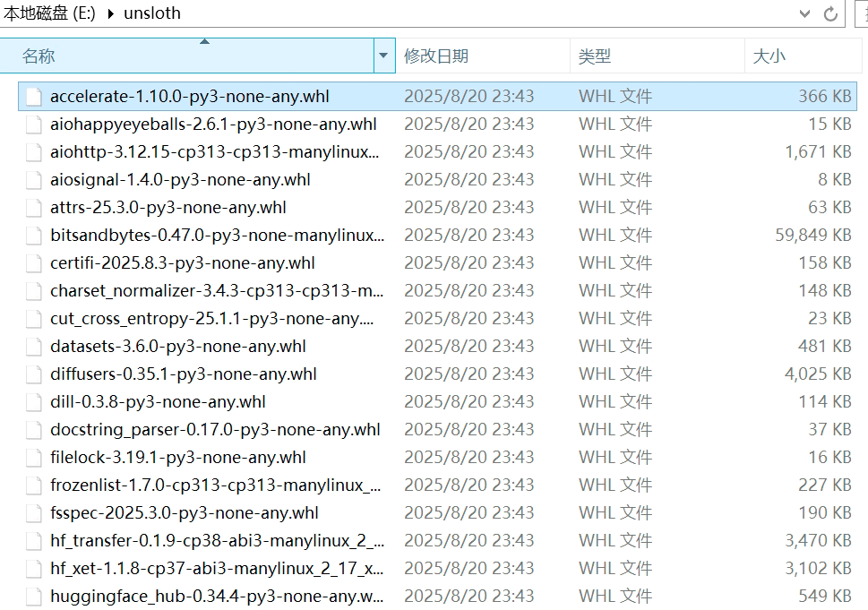
Task: Expand the breadcrumb arrow before unsloth
Action: pyautogui.click(x=111, y=13)
